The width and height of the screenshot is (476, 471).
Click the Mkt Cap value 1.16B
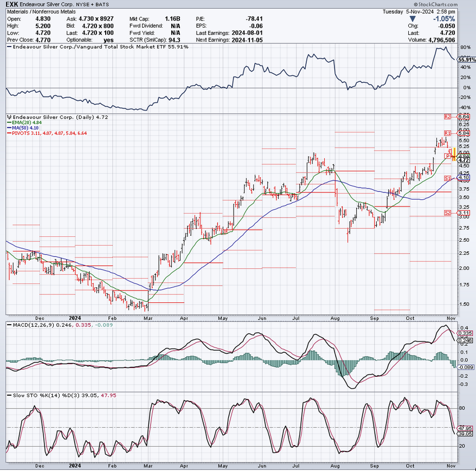tap(172, 19)
